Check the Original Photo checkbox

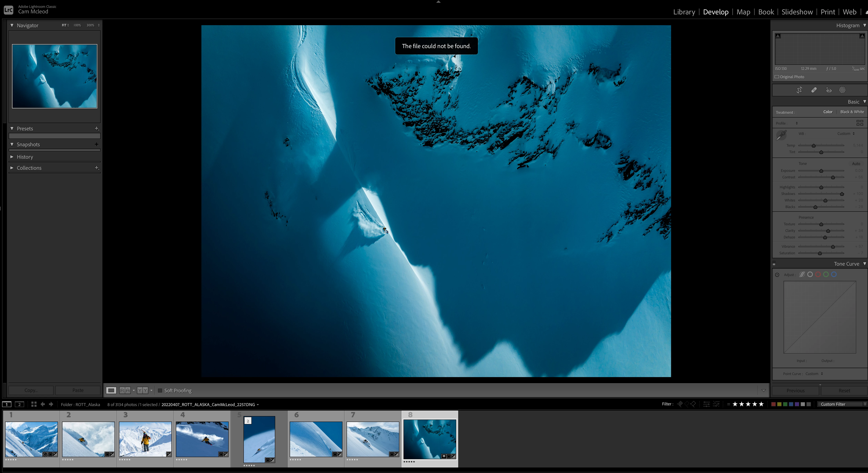[777, 77]
